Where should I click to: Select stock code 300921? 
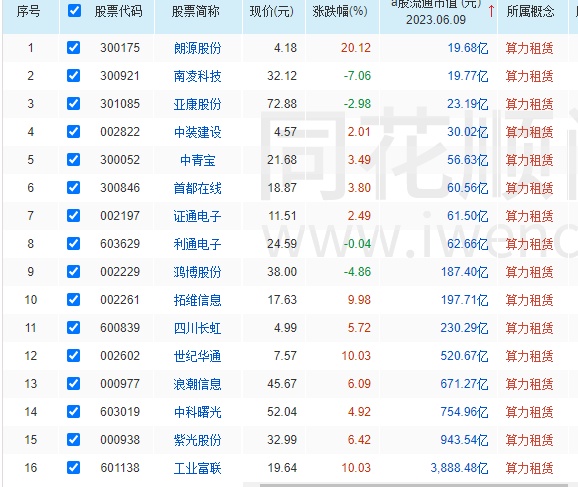click(x=120, y=76)
